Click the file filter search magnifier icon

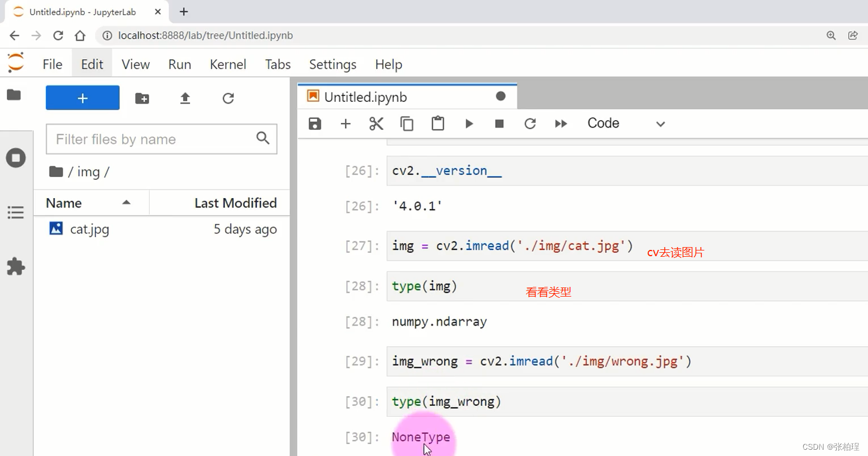click(263, 138)
